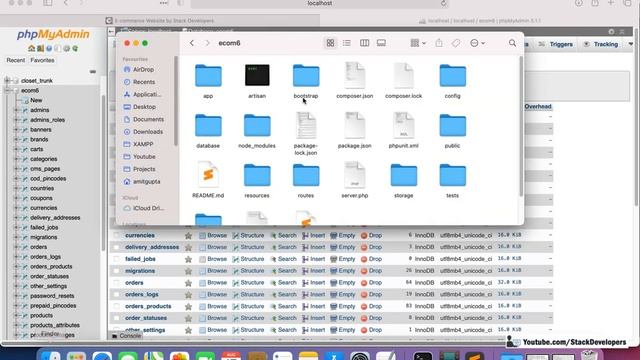Select the artisan file icon
The image size is (640, 360).
pyautogui.click(x=257, y=76)
